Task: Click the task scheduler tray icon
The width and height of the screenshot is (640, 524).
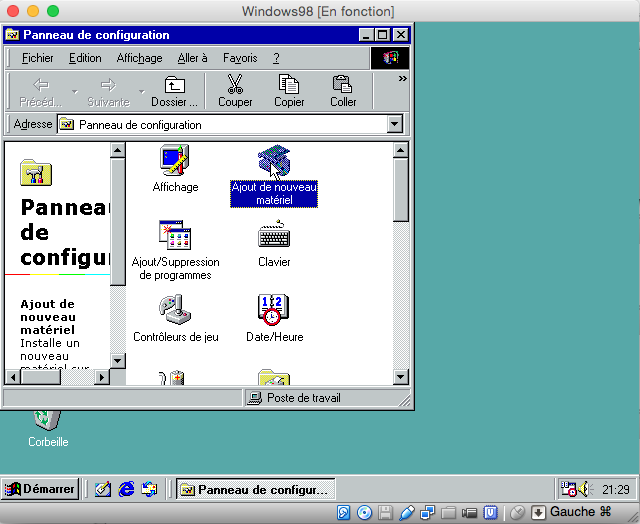Action: pyautogui.click(x=568, y=489)
